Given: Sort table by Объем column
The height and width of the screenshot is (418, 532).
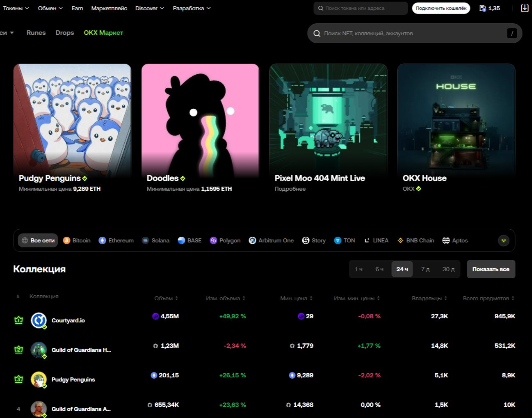Looking at the screenshot, I should [166, 298].
